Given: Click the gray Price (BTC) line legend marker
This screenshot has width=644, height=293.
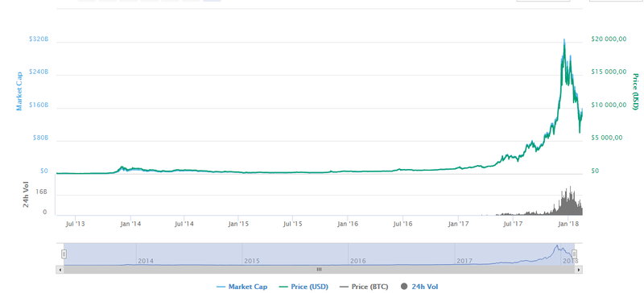Looking at the screenshot, I should pos(345,287).
